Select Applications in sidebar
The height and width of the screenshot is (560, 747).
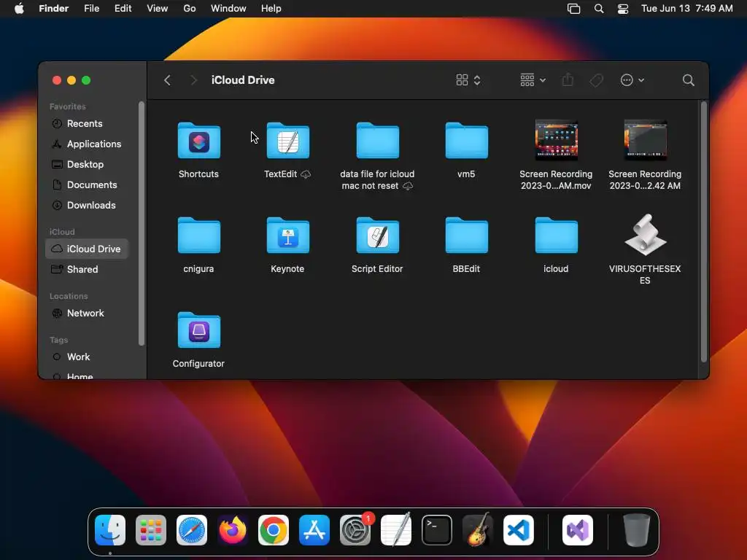[x=87, y=144]
